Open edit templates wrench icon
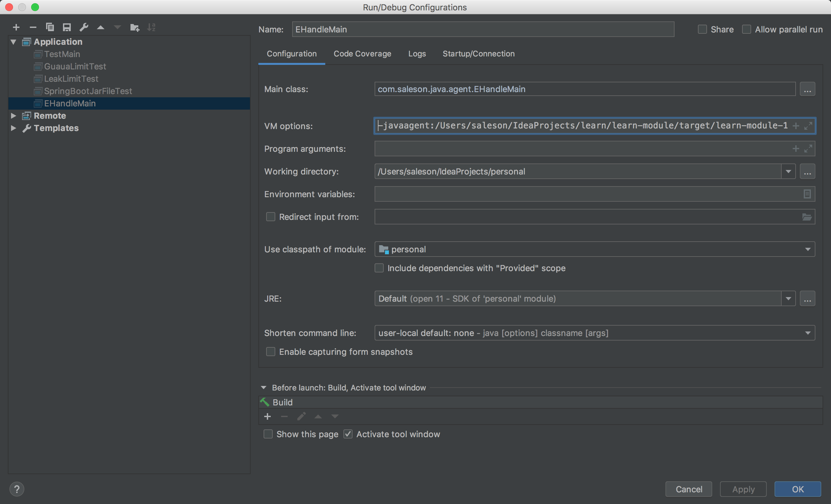Screen dimensions: 831x504 (84, 27)
